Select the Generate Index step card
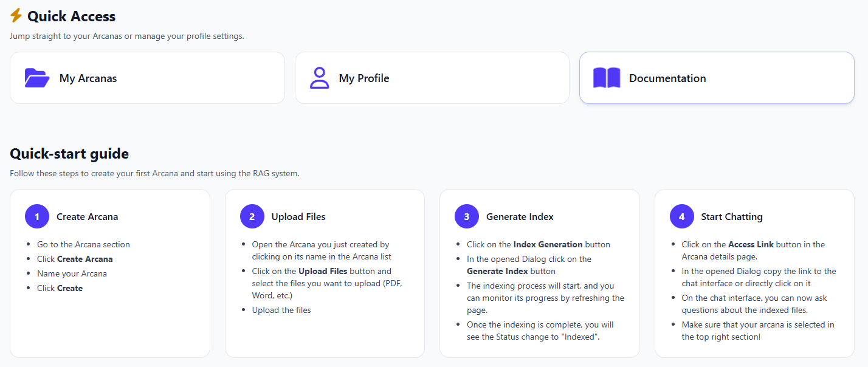 [539, 273]
